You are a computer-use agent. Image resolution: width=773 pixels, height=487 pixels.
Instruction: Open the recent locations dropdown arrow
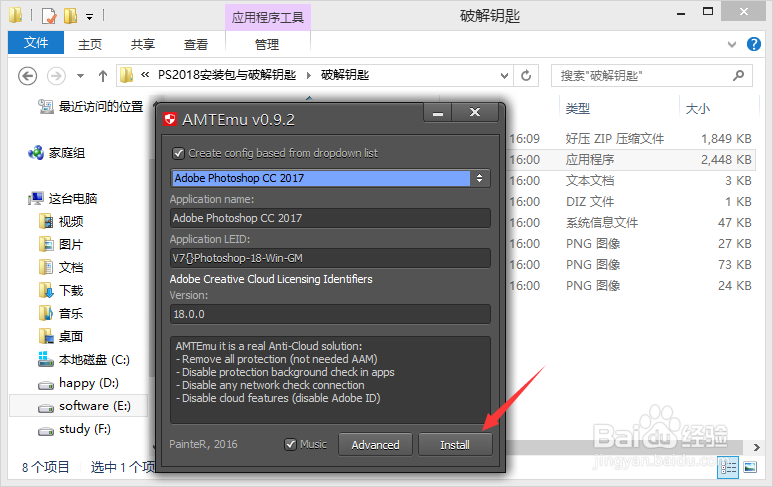pyautogui.click(x=80, y=76)
